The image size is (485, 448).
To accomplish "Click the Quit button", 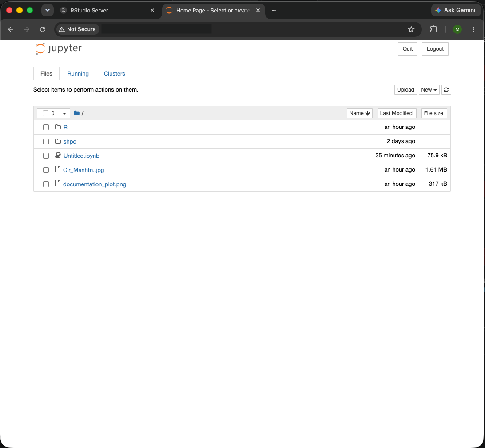I will click(x=407, y=49).
